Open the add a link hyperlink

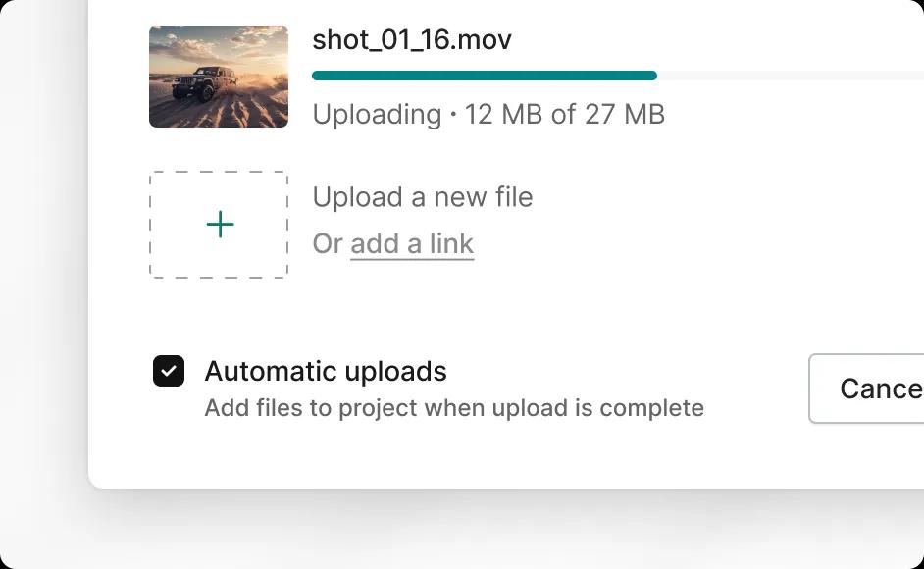412,243
